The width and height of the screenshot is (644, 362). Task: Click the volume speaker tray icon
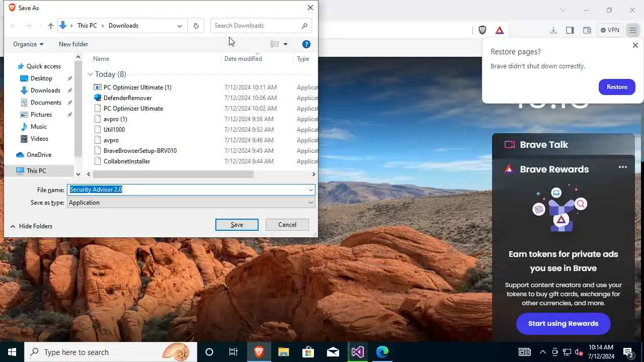coord(579,352)
